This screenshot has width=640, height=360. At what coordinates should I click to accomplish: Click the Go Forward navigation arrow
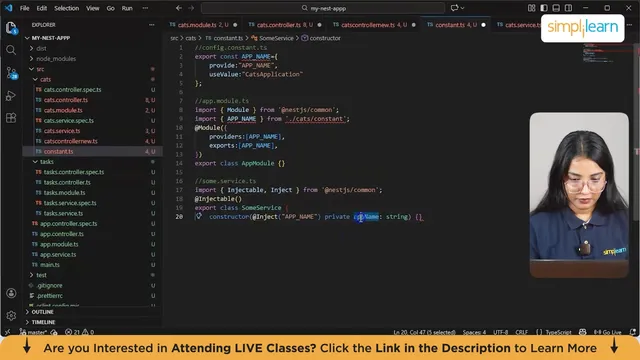(x=191, y=8)
